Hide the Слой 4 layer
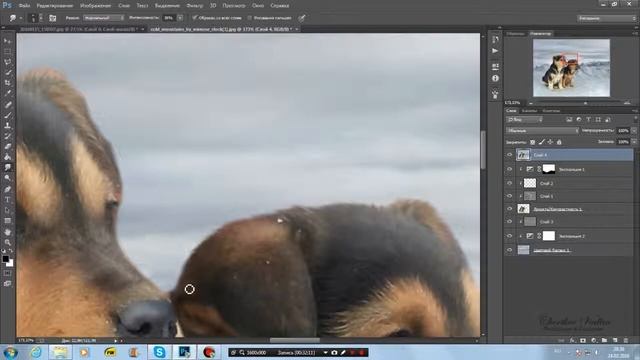The image size is (640, 360). point(509,155)
